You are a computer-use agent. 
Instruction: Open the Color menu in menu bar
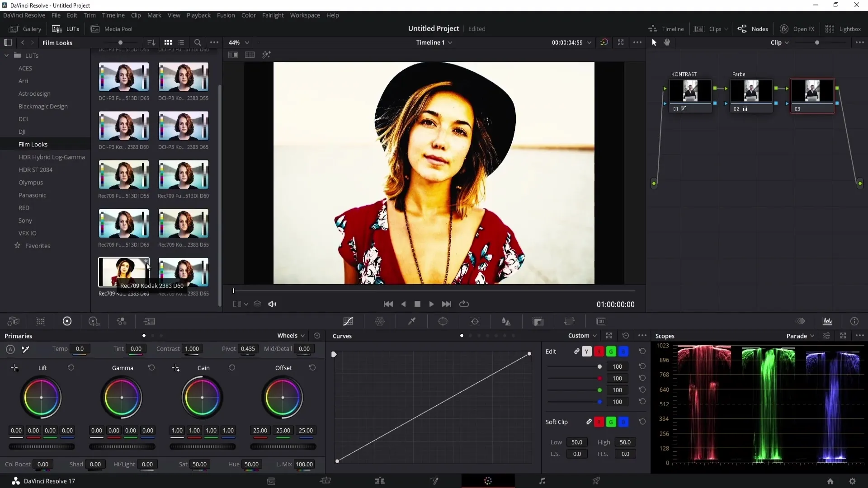click(248, 15)
